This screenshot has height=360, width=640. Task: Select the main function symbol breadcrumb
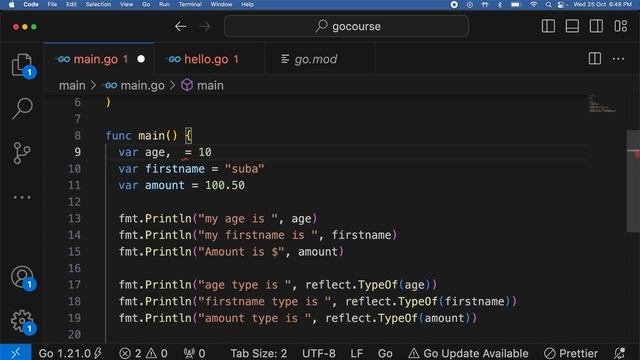202,85
